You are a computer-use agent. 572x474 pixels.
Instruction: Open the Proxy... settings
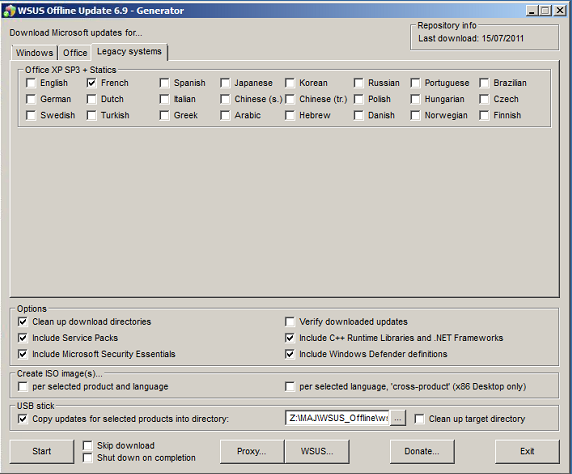click(x=252, y=451)
